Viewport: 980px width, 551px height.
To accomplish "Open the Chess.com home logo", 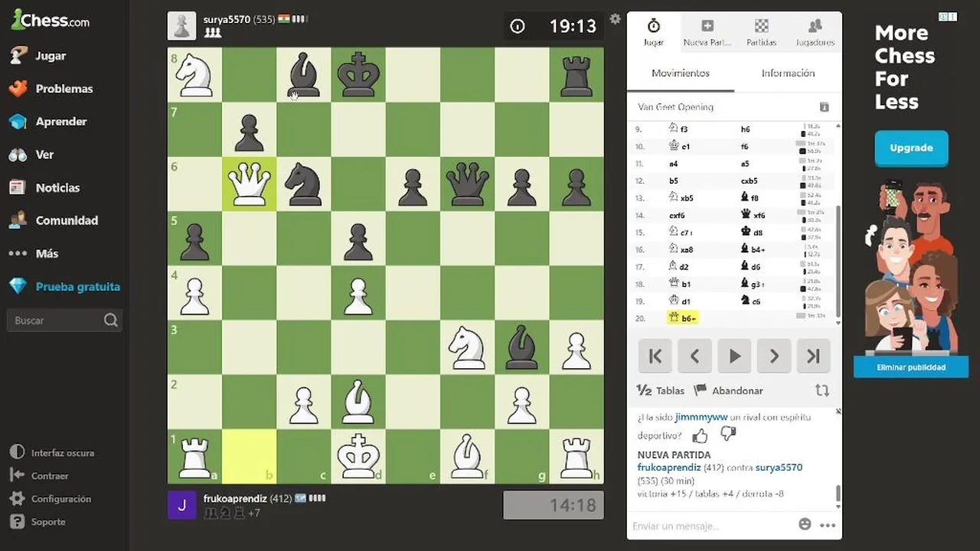I will pyautogui.click(x=51, y=21).
